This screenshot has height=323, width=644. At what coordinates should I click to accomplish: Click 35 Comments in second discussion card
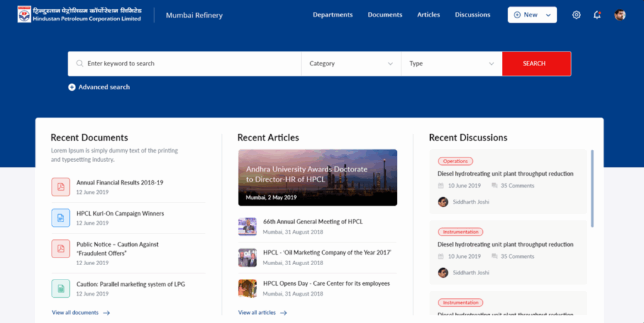517,256
